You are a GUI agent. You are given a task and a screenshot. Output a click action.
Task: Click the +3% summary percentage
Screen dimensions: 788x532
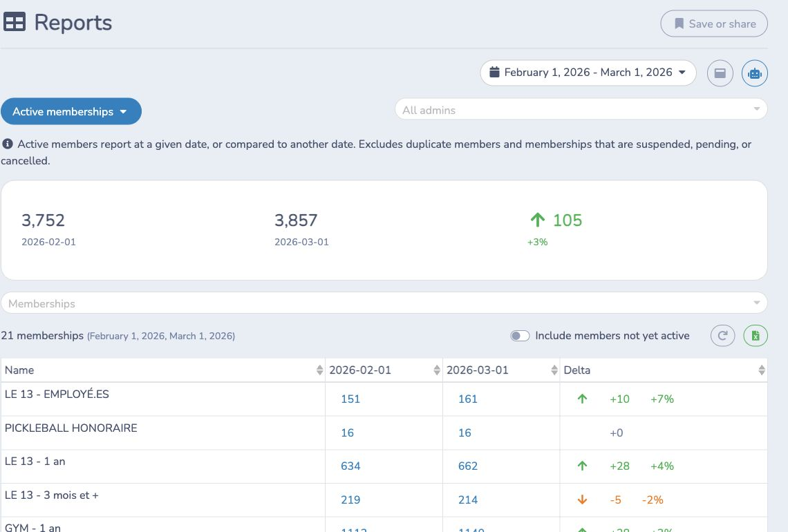point(537,242)
